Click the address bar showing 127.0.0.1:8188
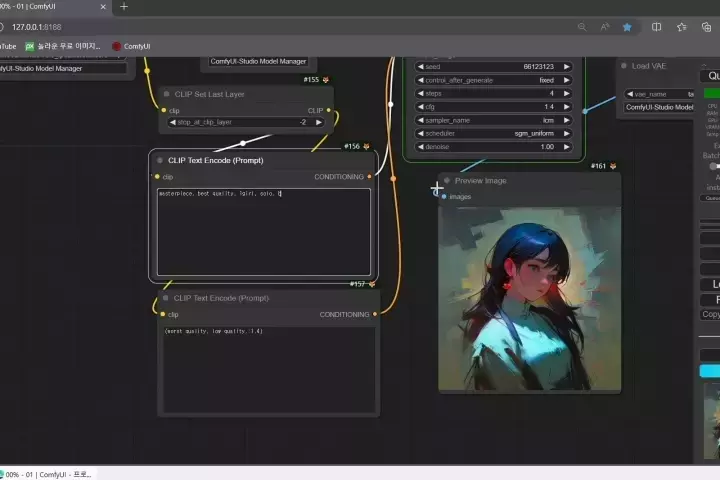 pos(36,27)
